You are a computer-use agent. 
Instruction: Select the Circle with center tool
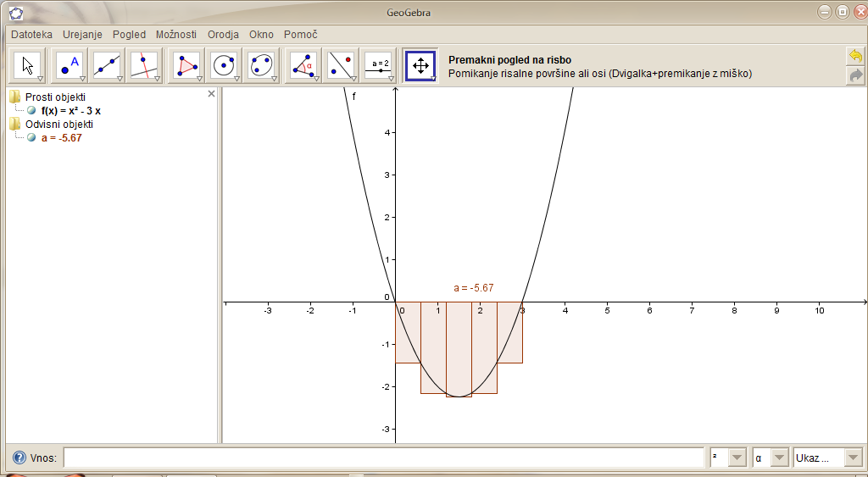coord(224,65)
